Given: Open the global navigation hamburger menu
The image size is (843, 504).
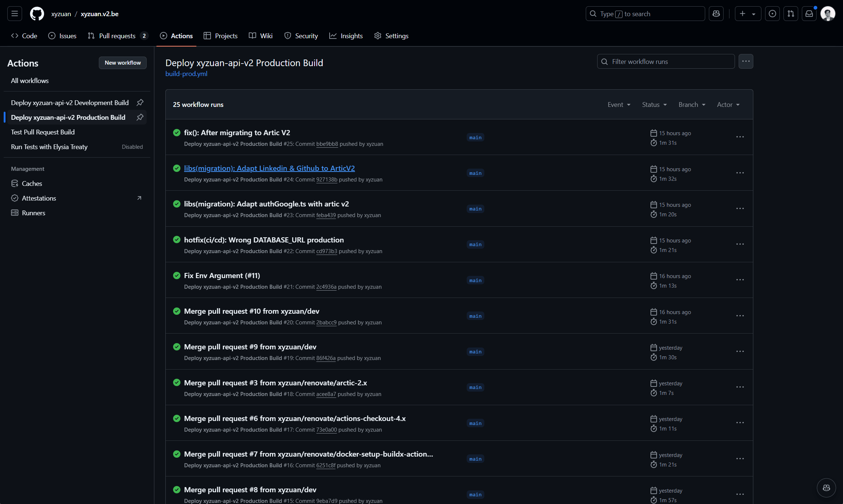Looking at the screenshot, I should point(15,14).
